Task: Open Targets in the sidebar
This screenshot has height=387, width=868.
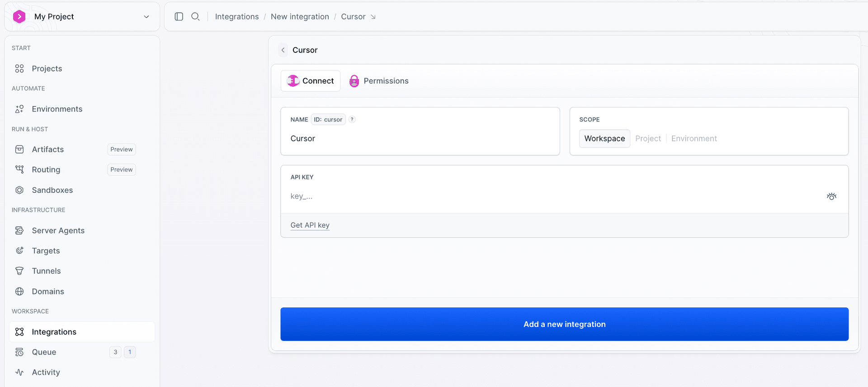Action: pyautogui.click(x=46, y=251)
